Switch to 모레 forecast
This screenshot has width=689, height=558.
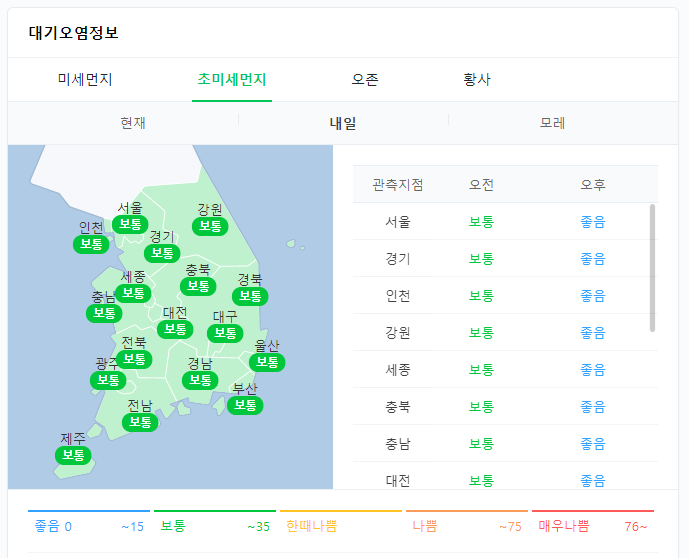552,123
